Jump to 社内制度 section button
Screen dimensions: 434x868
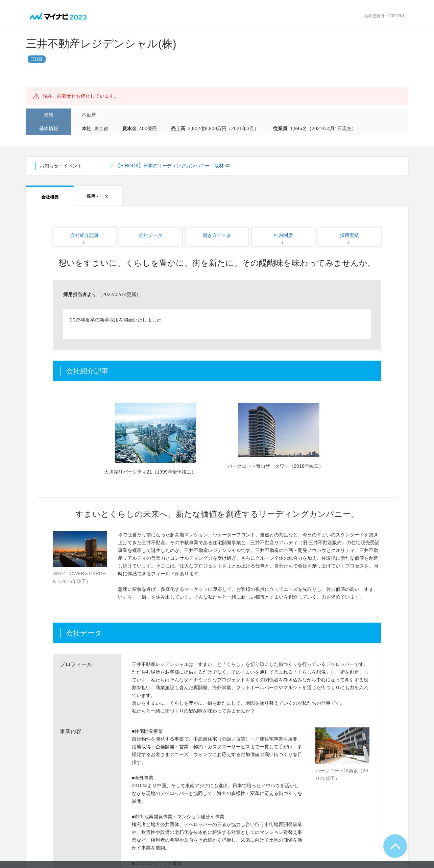pyautogui.click(x=283, y=237)
